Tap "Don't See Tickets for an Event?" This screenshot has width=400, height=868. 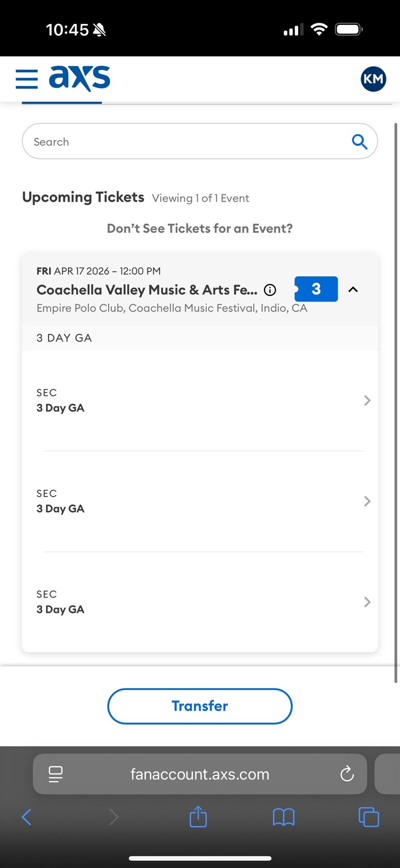tap(200, 229)
